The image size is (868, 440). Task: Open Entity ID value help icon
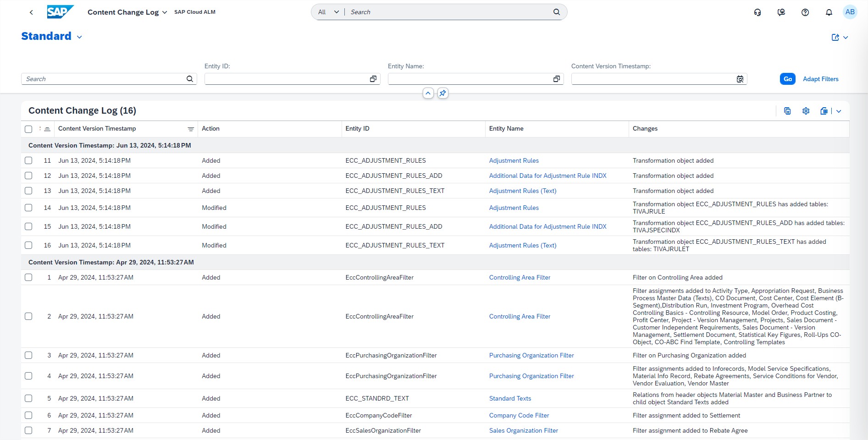pyautogui.click(x=373, y=79)
